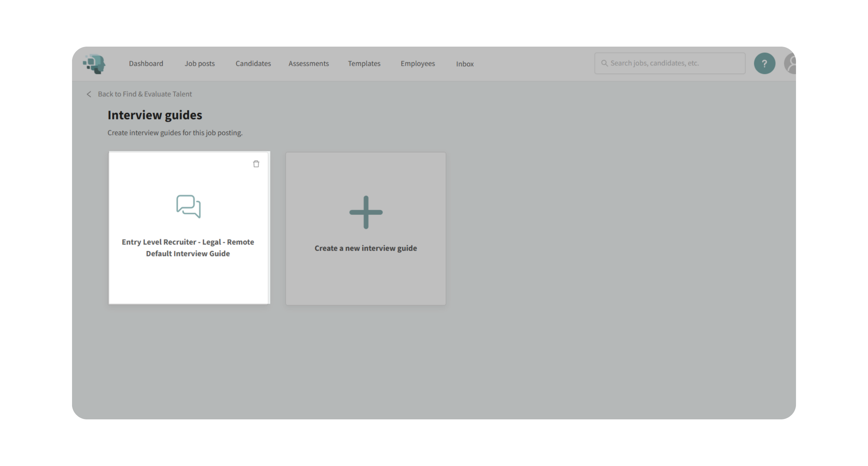Screen dimensions: 868x466
Task: Click the back chevron arrow icon
Action: (x=89, y=94)
